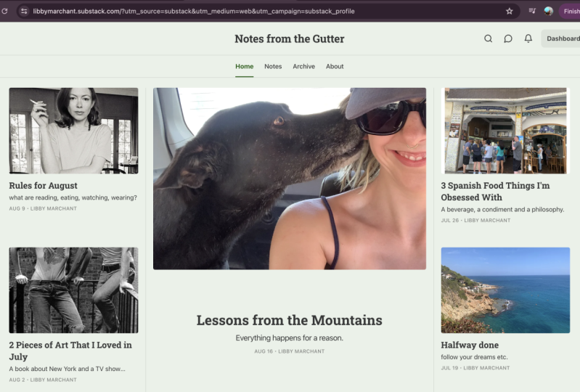Click the media control icon in browser toolbar
The image size is (580, 392).
point(532,11)
